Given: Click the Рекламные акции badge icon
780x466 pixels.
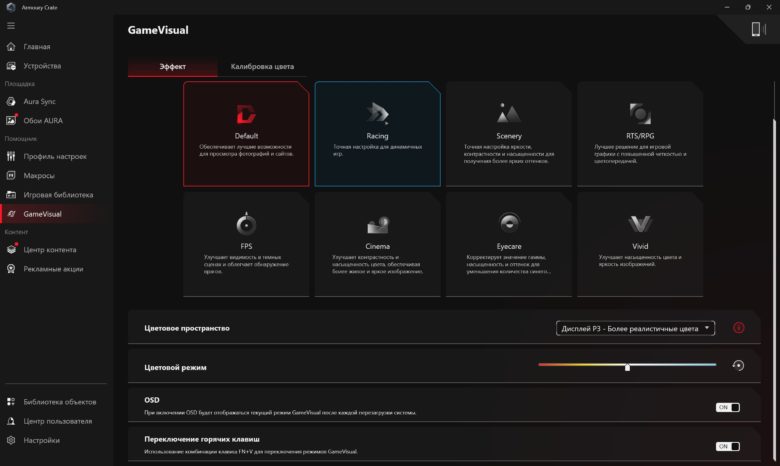Looking at the screenshot, I should pyautogui.click(x=11, y=269).
